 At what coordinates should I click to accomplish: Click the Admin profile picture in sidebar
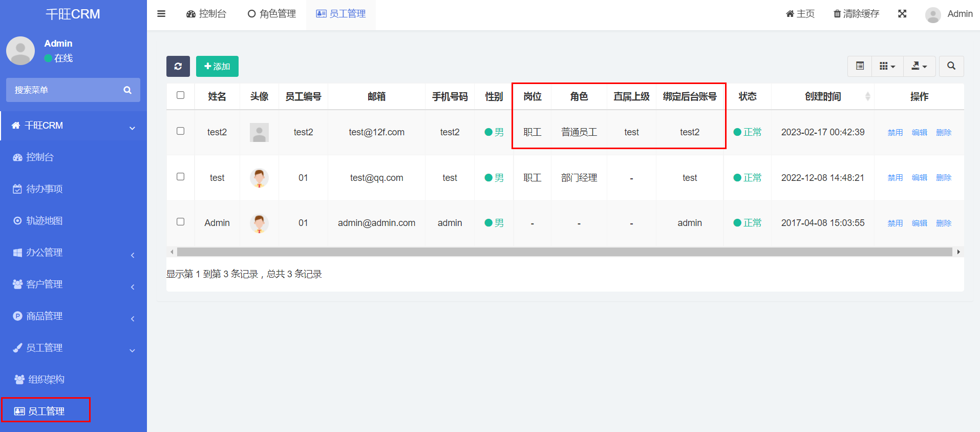click(20, 50)
